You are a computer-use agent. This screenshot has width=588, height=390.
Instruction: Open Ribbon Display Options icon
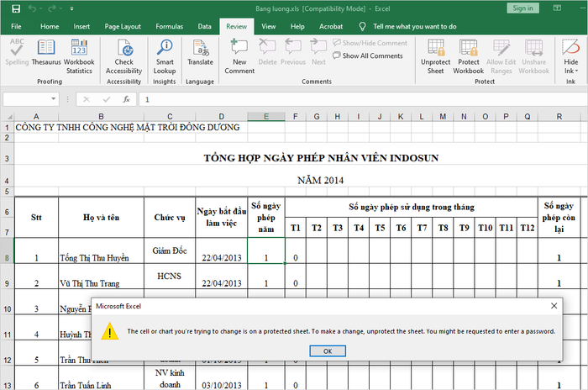pos(557,8)
